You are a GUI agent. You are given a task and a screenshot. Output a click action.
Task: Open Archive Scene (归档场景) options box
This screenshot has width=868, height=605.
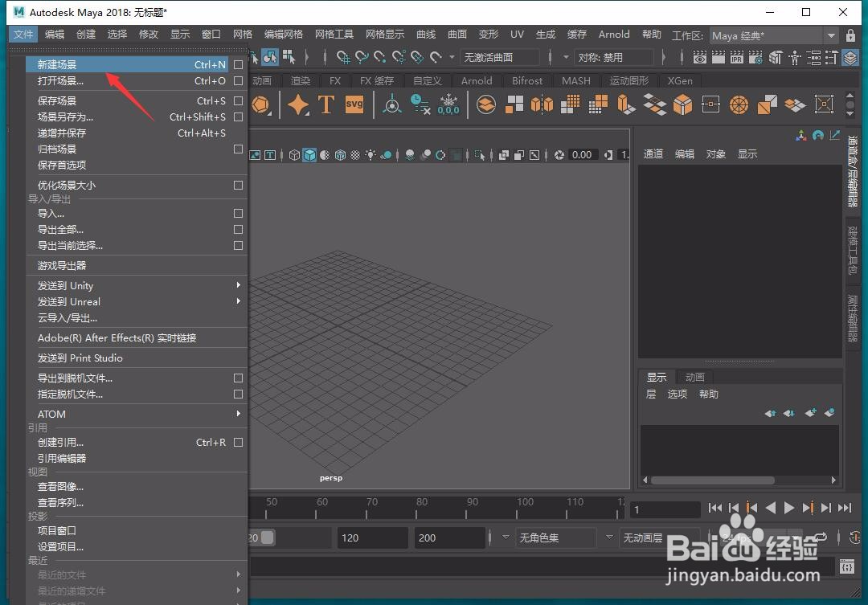coord(238,149)
